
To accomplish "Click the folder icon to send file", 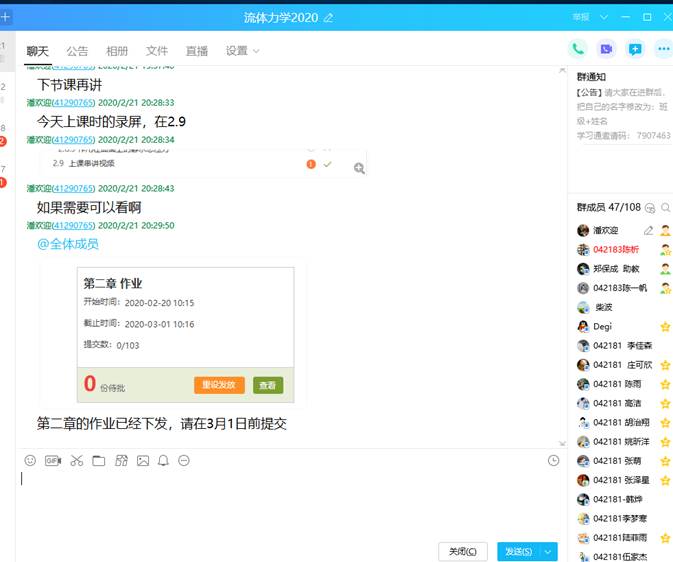I will pyautogui.click(x=98, y=461).
